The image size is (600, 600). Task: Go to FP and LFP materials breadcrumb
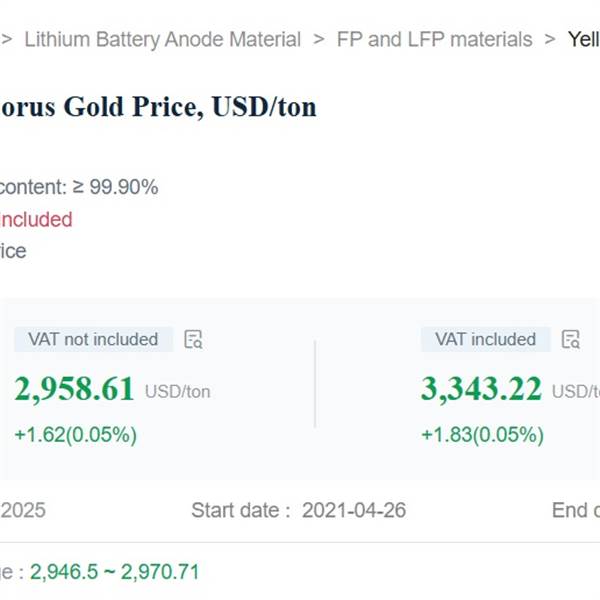point(434,40)
